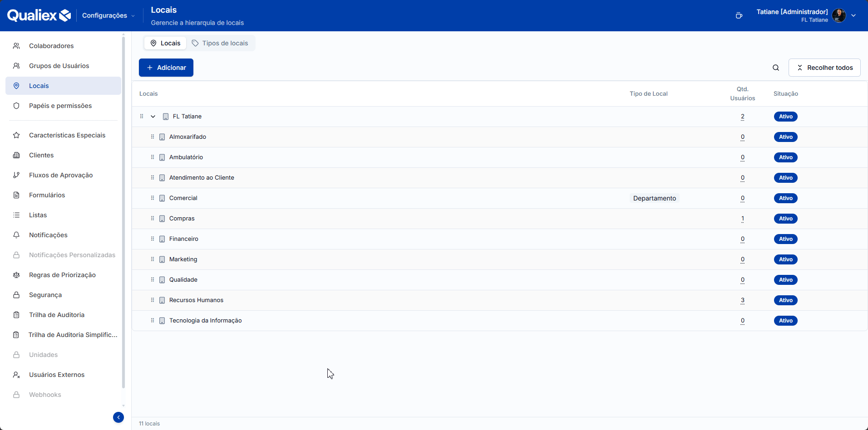The image size is (868, 430).
Task: Click the Adicionar button
Action: click(x=166, y=68)
